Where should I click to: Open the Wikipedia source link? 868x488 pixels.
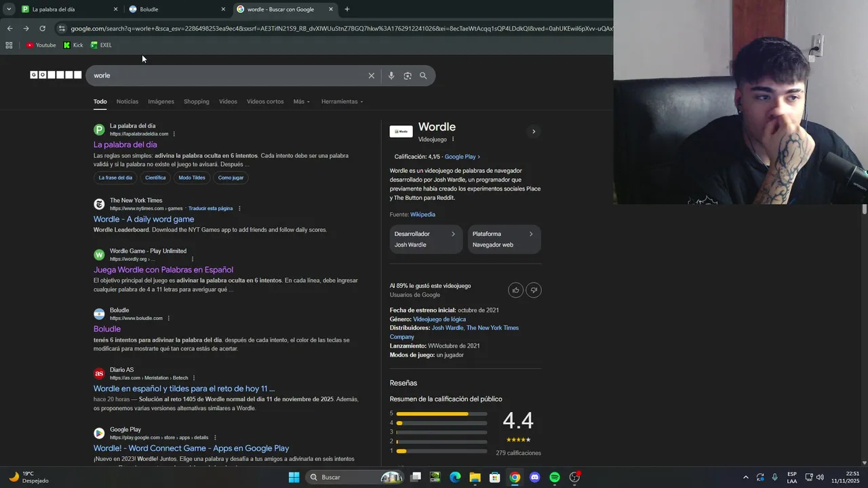(x=422, y=214)
